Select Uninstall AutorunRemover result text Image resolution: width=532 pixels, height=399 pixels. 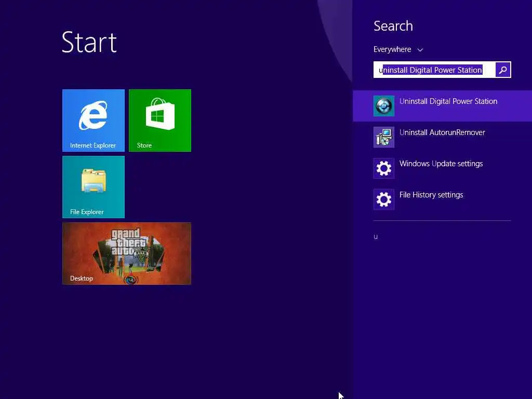pyautogui.click(x=442, y=132)
